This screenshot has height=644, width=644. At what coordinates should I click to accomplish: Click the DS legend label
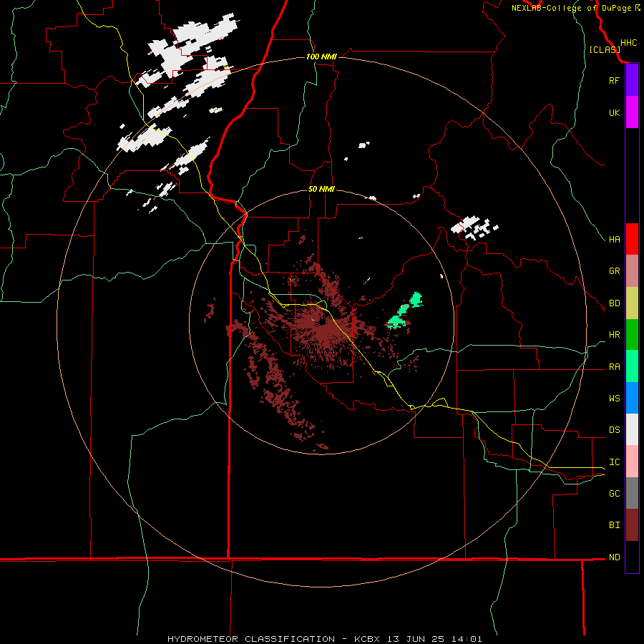coord(614,430)
